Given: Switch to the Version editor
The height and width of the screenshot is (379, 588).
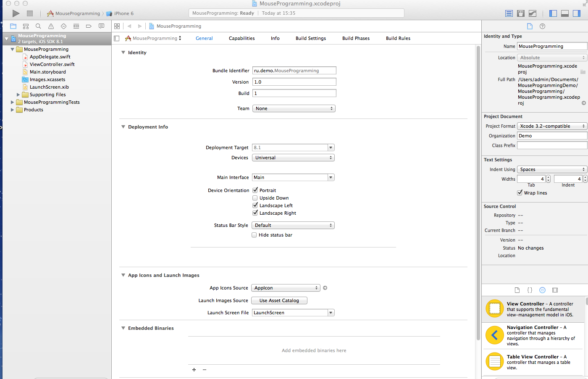Looking at the screenshot, I should tap(533, 13).
